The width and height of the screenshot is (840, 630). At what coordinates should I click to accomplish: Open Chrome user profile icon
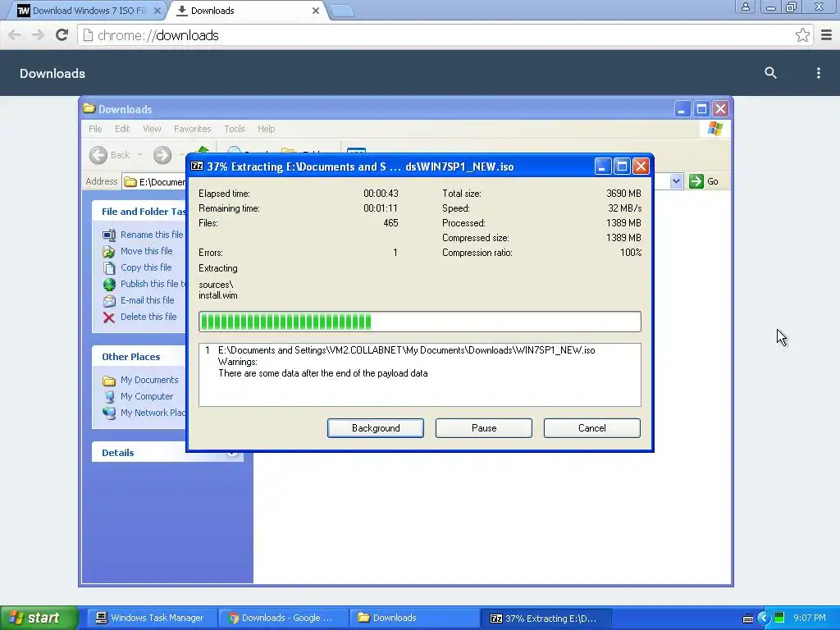pyautogui.click(x=745, y=7)
